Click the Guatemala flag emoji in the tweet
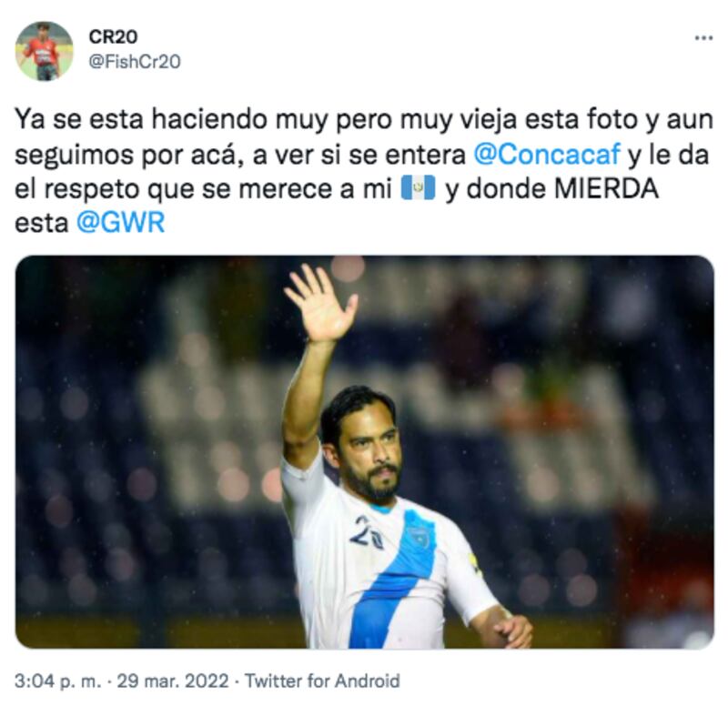Screen dimensions: 728x706 [418, 188]
